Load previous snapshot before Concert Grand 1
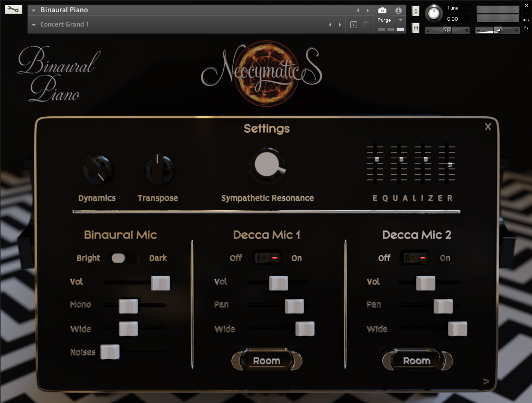 tap(330, 25)
